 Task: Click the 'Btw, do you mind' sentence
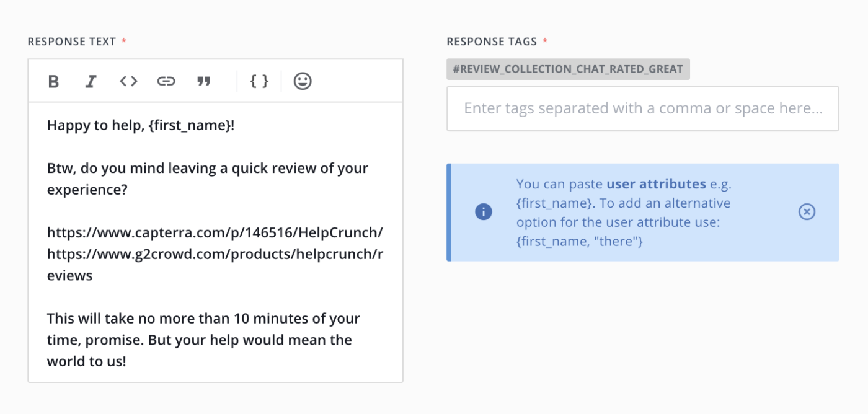[208, 178]
